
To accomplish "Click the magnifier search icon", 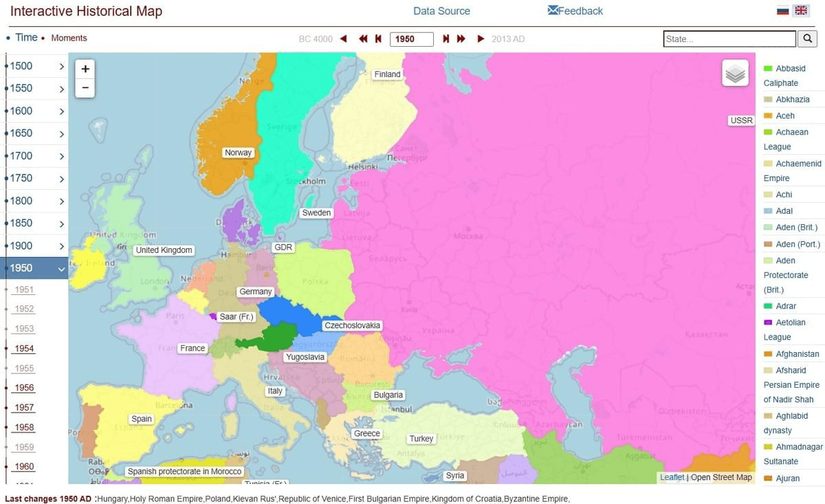I will [807, 39].
